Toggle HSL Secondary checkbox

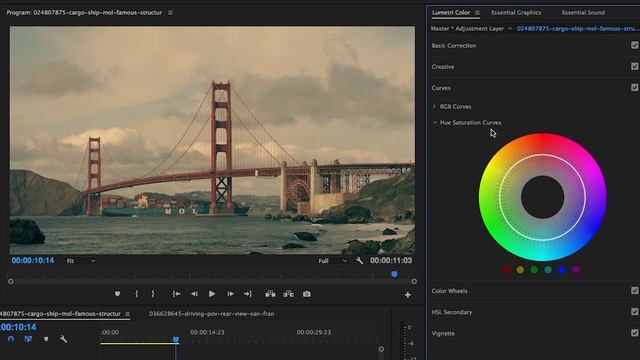coord(635,312)
